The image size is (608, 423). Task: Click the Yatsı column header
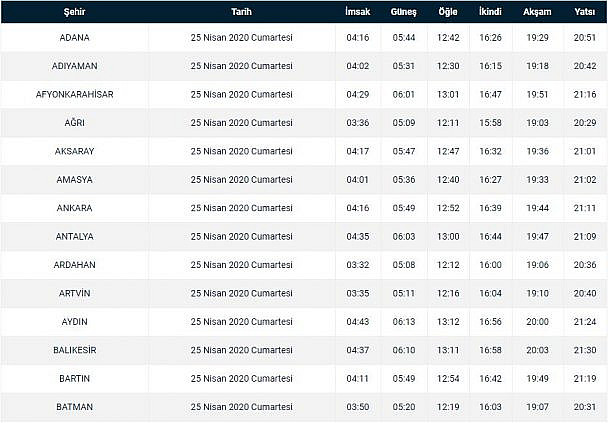pos(586,11)
